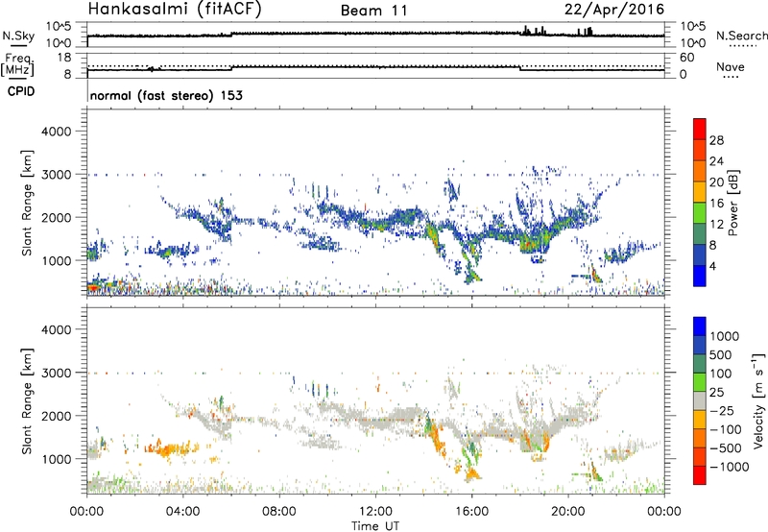Click the '24' label on Power scale

(x=716, y=161)
